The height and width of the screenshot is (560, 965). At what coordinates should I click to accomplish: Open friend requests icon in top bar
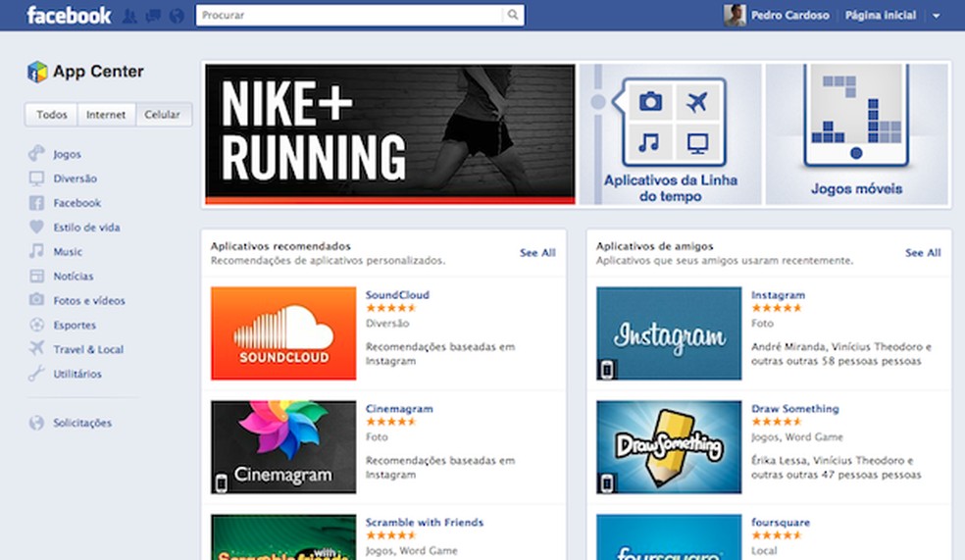(129, 16)
